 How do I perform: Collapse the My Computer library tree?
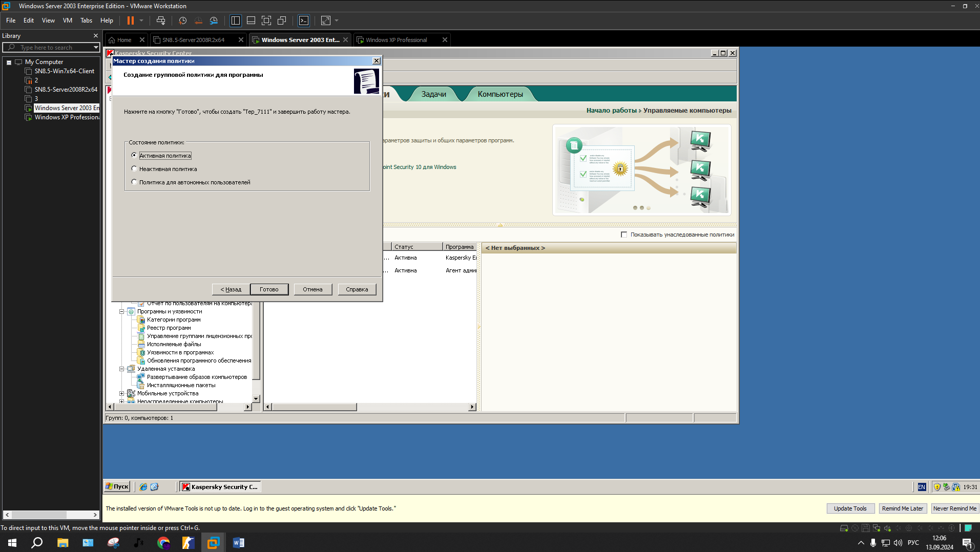tap(9, 62)
